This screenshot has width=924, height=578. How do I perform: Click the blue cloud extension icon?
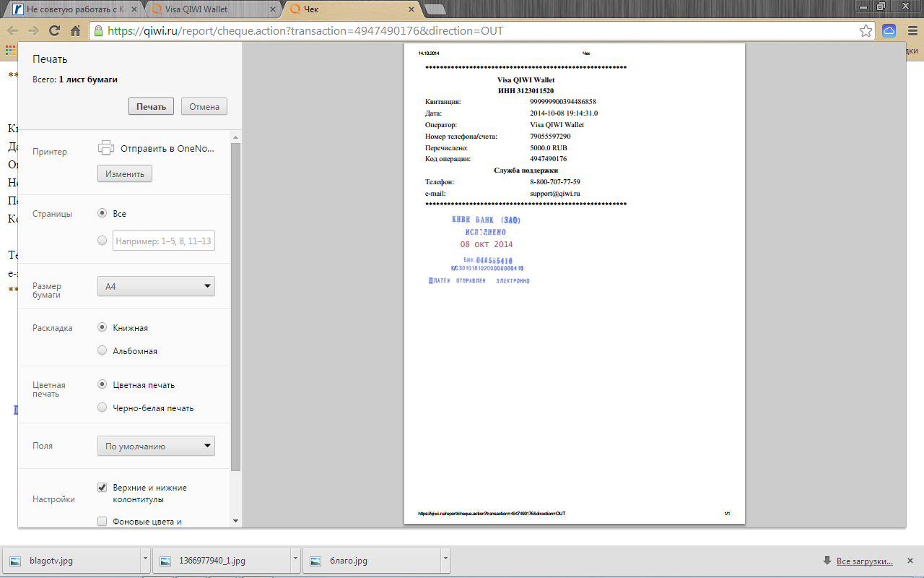[889, 31]
